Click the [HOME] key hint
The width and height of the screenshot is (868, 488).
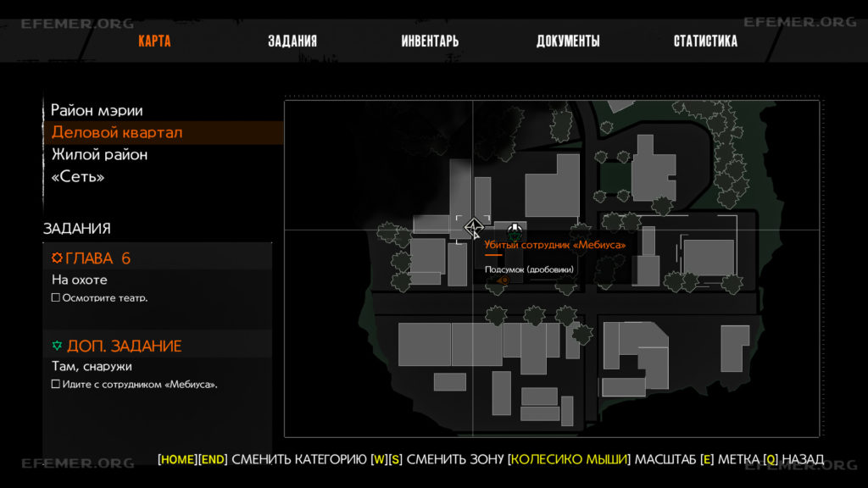[x=177, y=459]
